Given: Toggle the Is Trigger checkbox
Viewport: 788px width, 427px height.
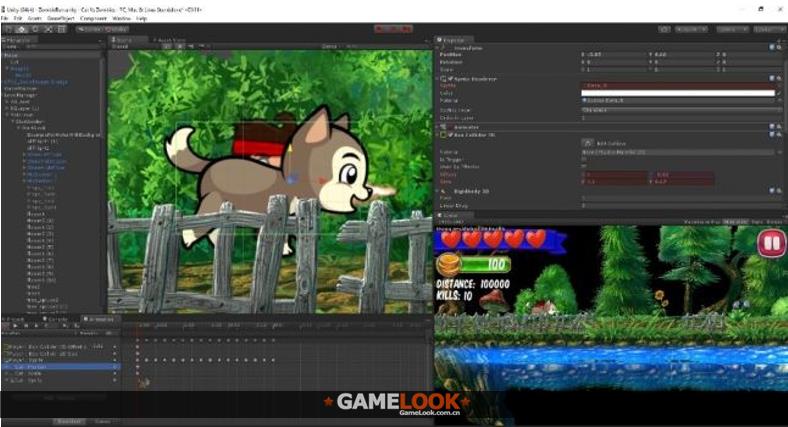Looking at the screenshot, I should tap(584, 159).
